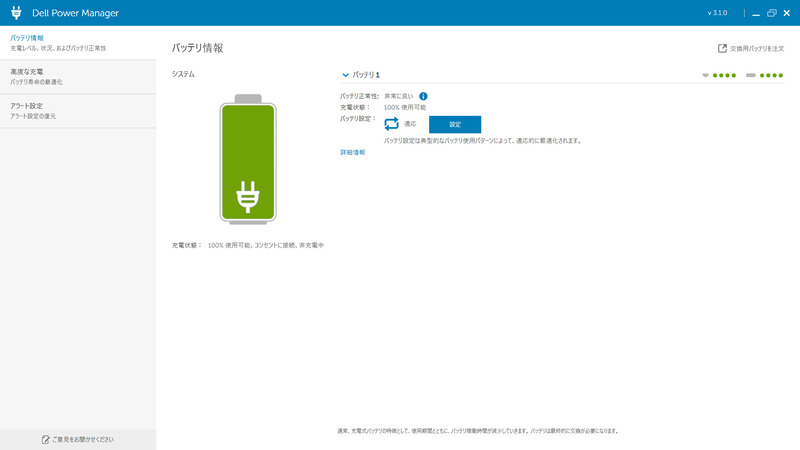800x450 pixels.
Task: Click the blue 設定 button
Action: pyautogui.click(x=455, y=124)
